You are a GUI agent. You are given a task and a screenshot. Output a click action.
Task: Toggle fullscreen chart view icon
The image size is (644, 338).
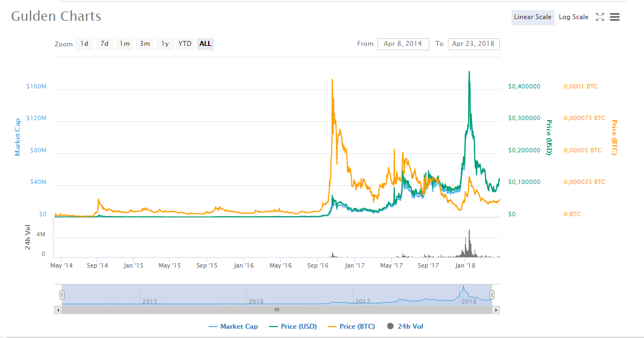[600, 17]
